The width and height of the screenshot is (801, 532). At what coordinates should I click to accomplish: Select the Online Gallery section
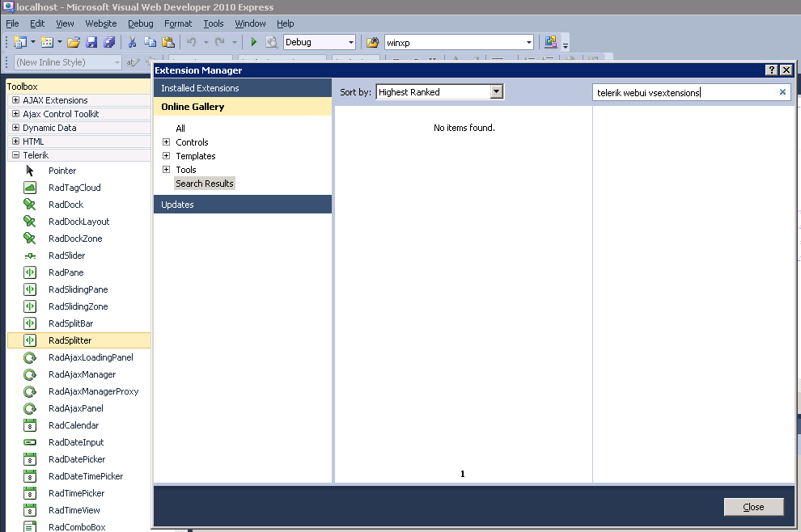pos(243,107)
